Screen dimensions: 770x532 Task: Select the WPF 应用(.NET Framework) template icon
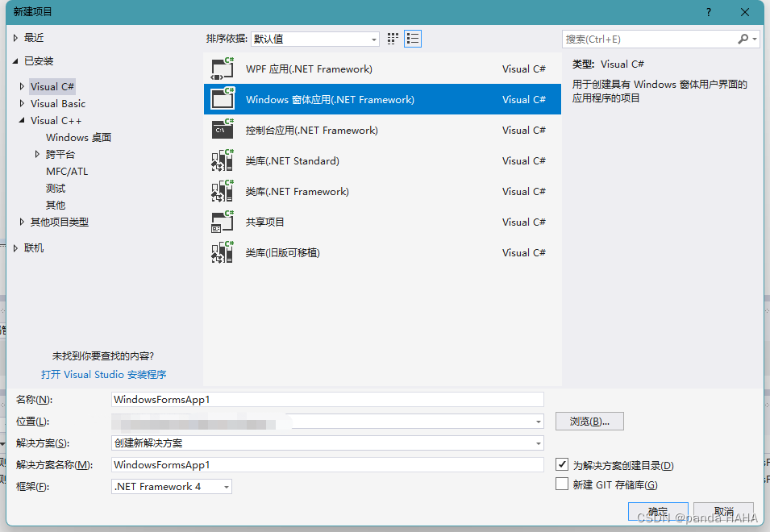[222, 69]
